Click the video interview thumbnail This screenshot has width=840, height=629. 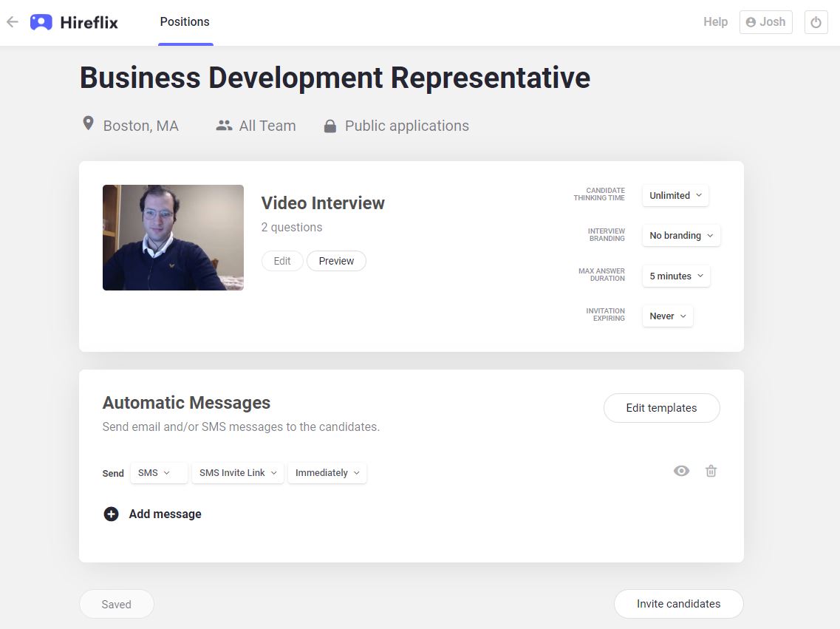[x=173, y=237]
